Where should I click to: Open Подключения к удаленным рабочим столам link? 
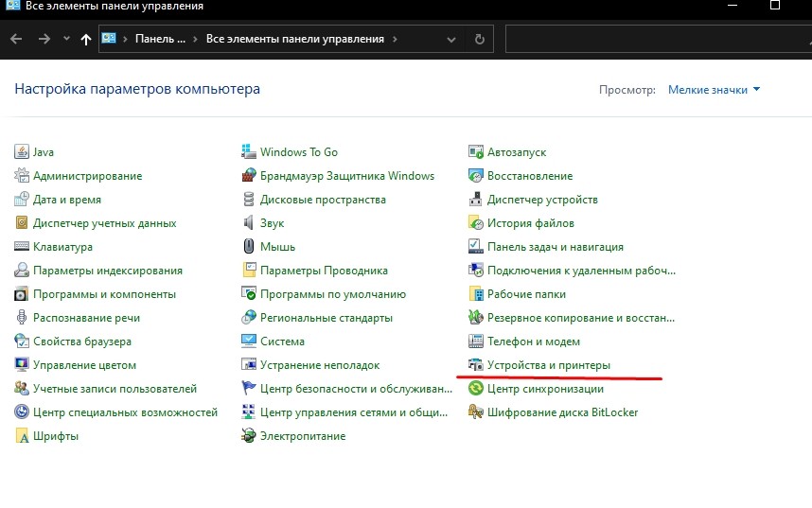point(581,271)
